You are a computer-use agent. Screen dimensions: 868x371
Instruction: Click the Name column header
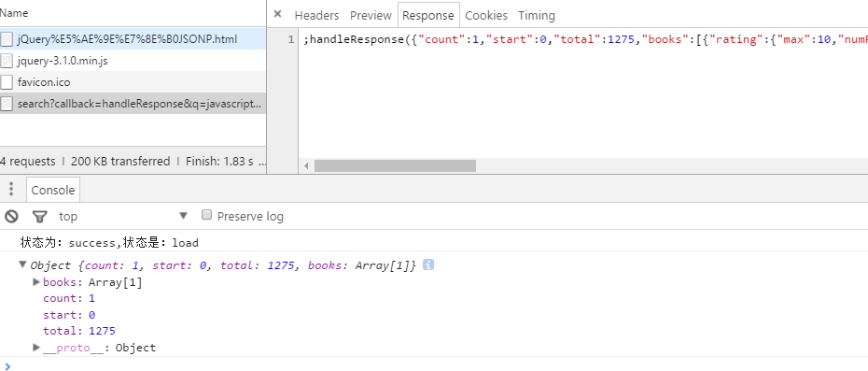click(x=133, y=13)
